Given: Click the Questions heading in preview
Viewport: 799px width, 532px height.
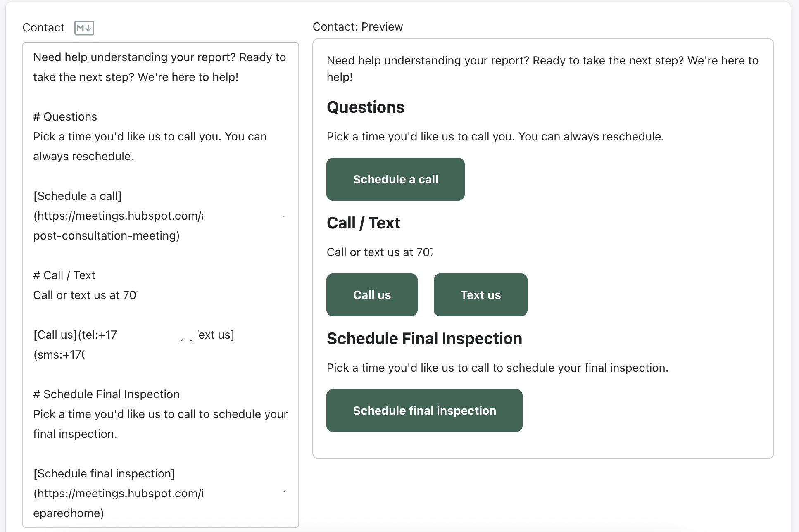Looking at the screenshot, I should coord(366,107).
